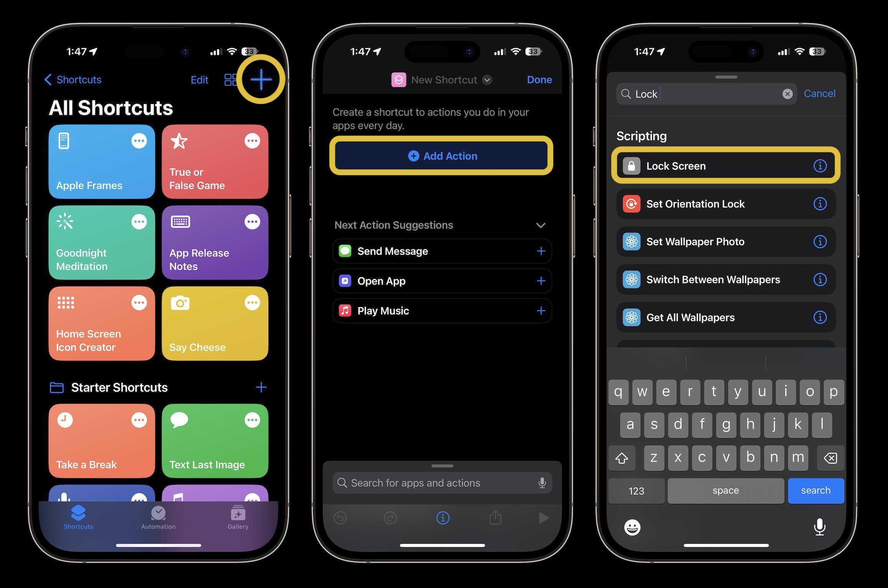
Task: Tap Edit on All Shortcuts screen
Action: tap(198, 79)
